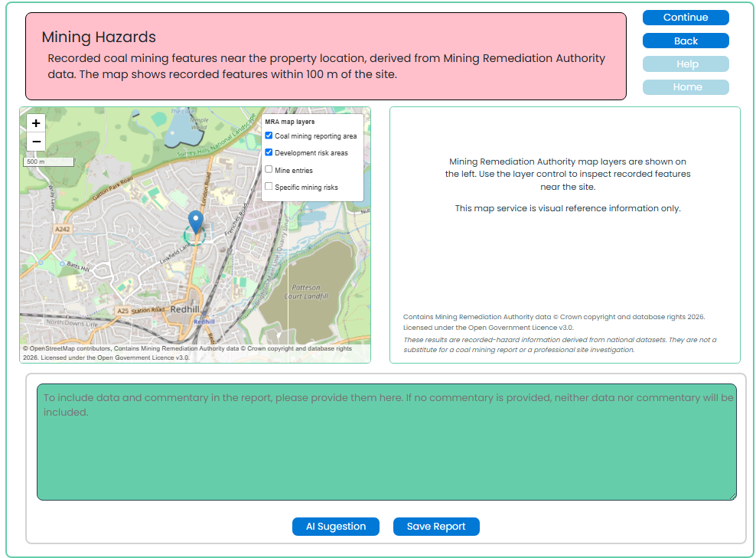
Task: Focus the report commentary text area
Action: pos(386,442)
